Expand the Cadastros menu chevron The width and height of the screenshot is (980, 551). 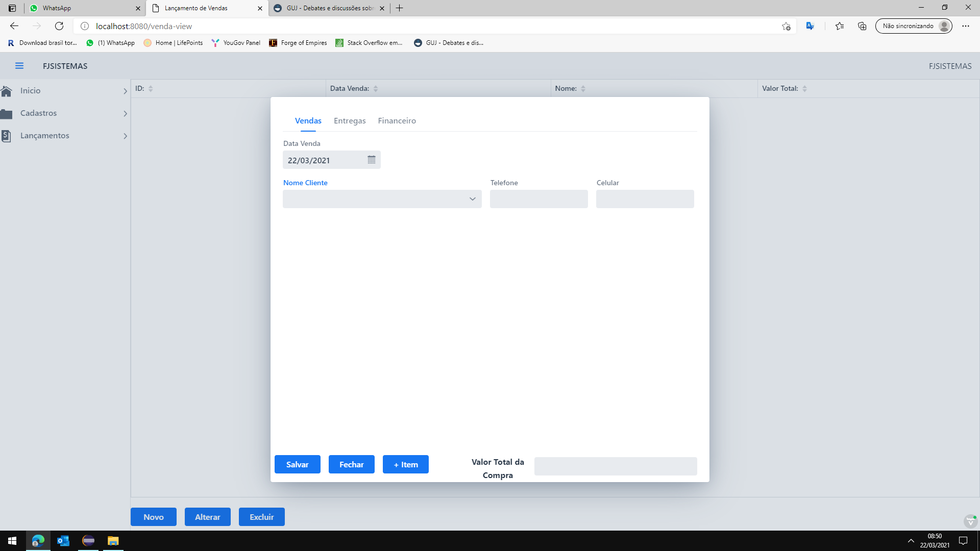pyautogui.click(x=125, y=114)
